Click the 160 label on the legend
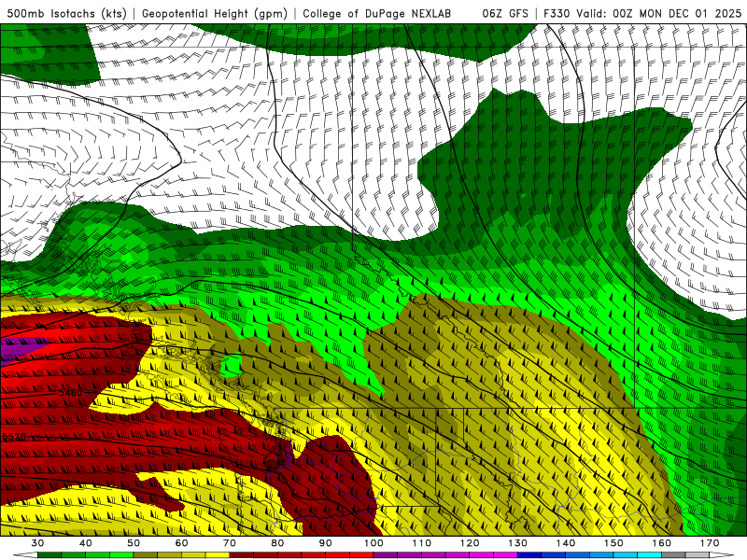The image size is (747, 560). (x=662, y=543)
